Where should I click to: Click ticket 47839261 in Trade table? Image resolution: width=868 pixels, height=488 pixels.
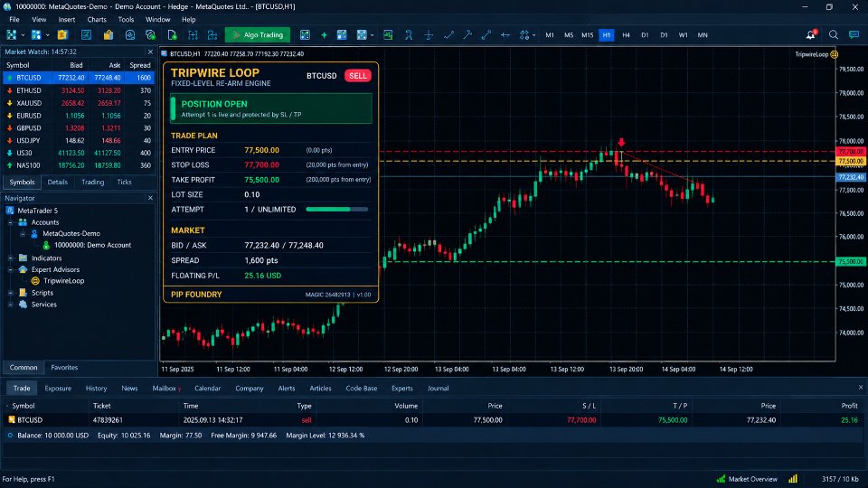[x=108, y=420]
